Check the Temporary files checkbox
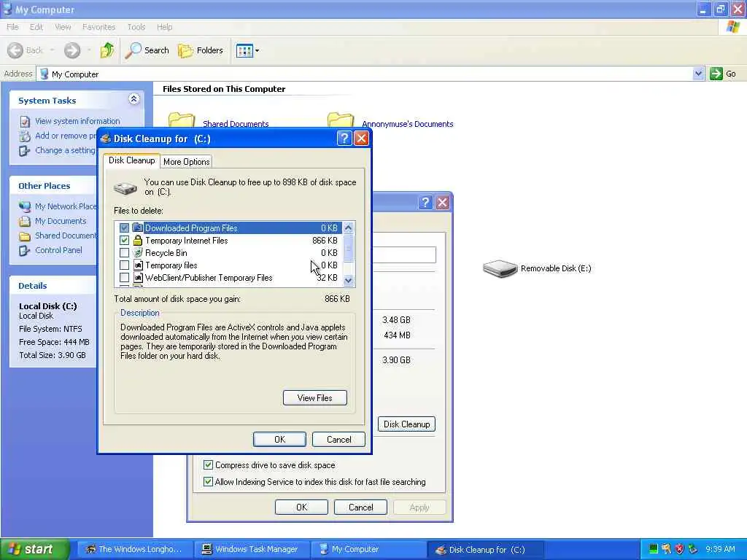 [124, 265]
